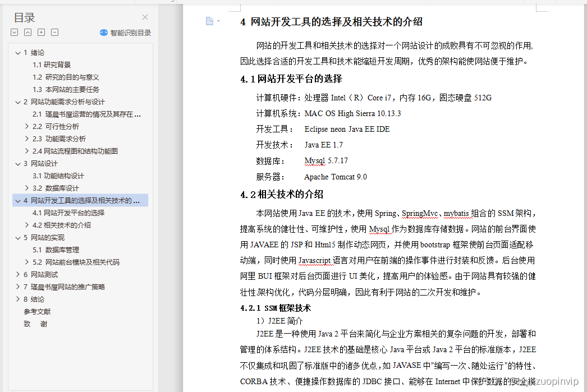Click the collapse-all-levels outline icon
This screenshot has height=392, width=587.
(x=27, y=33)
